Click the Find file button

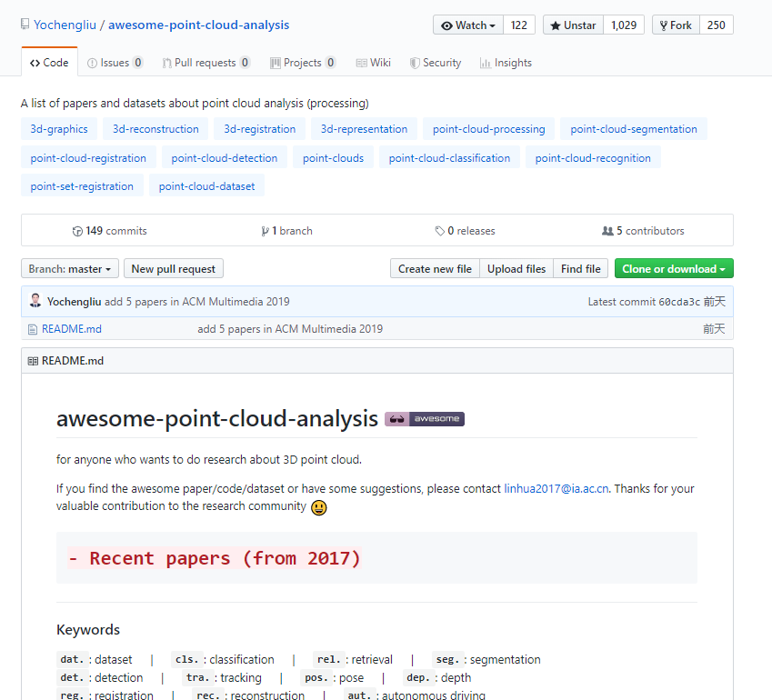pos(581,269)
